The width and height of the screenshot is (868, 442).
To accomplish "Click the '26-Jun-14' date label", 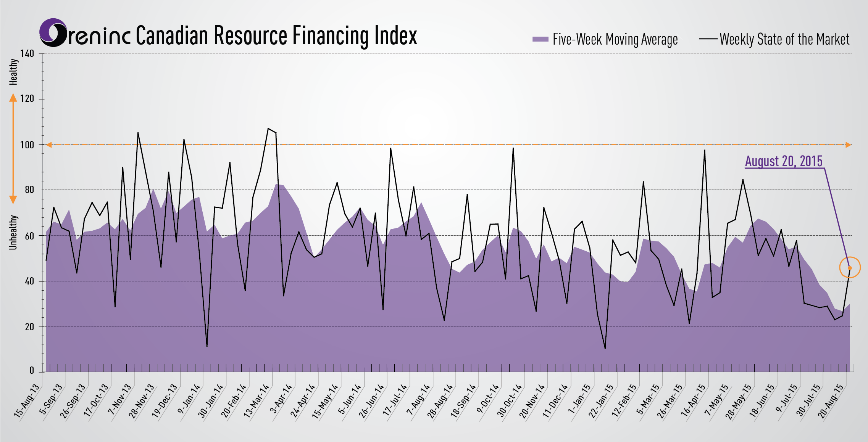I will (x=371, y=400).
